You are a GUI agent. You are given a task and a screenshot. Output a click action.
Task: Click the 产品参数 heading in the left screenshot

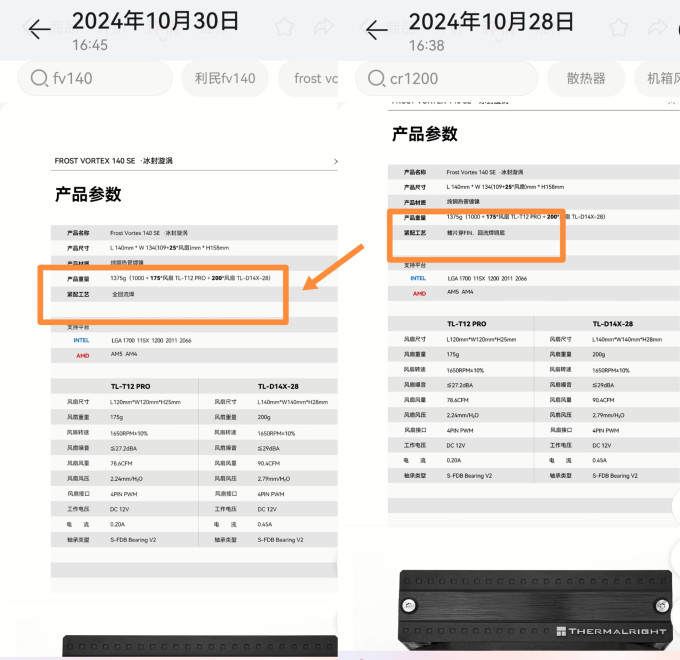pyautogui.click(x=88, y=194)
